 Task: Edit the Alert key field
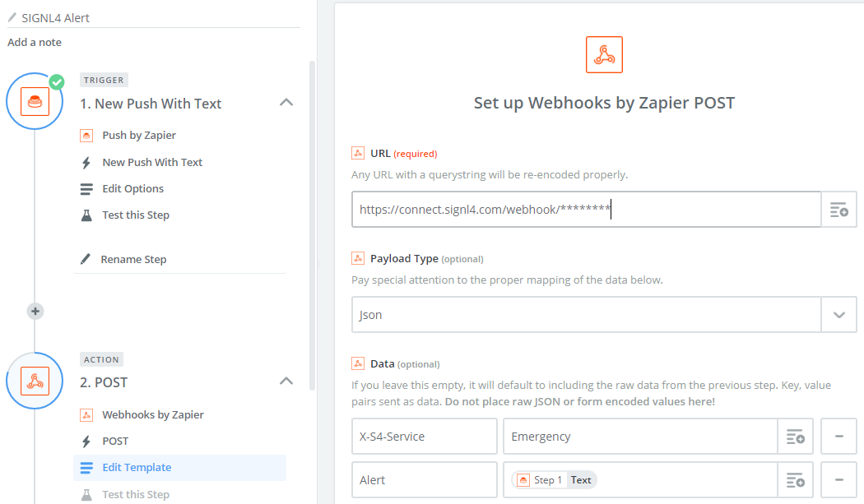[x=425, y=480]
